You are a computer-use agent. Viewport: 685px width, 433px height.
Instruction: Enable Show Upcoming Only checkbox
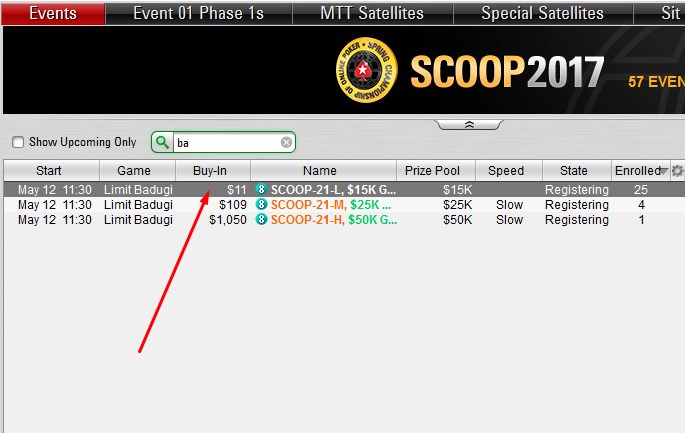tap(18, 142)
